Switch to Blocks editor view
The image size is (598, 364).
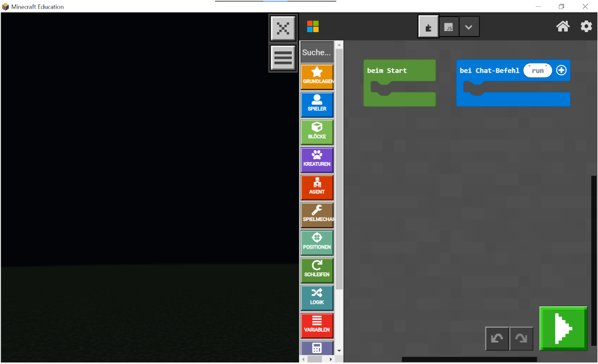point(428,27)
